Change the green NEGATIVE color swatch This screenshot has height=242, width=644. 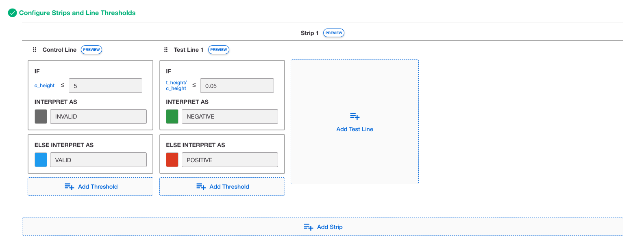tap(172, 117)
